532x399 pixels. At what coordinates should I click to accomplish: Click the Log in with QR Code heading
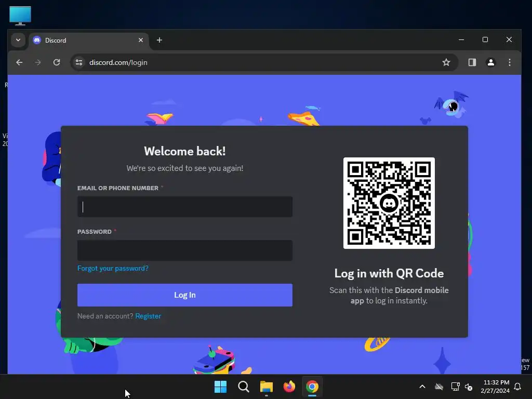click(x=389, y=273)
